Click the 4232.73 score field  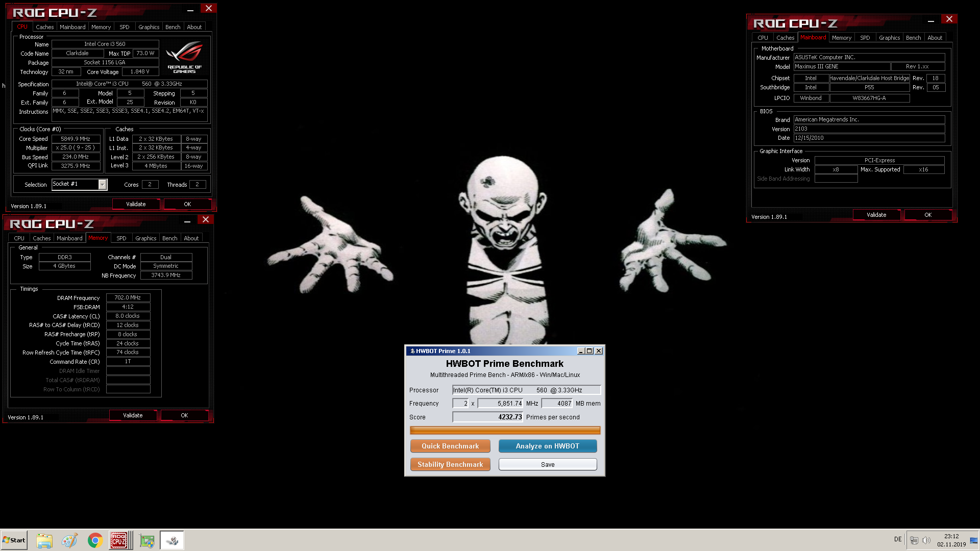487,417
